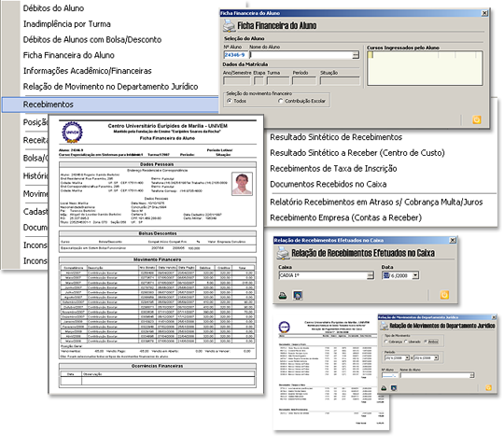Open the Período end date dropdown
The image size is (504, 447).
tap(436, 357)
